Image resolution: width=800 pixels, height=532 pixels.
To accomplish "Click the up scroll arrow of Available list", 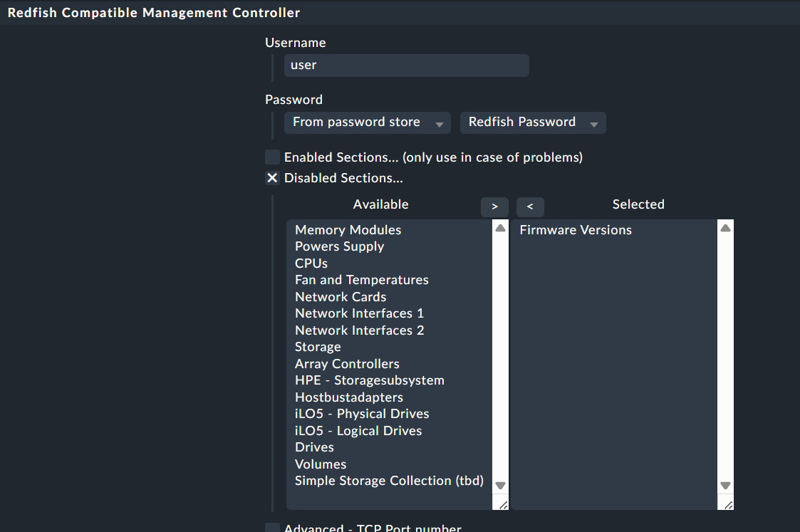I will click(499, 228).
